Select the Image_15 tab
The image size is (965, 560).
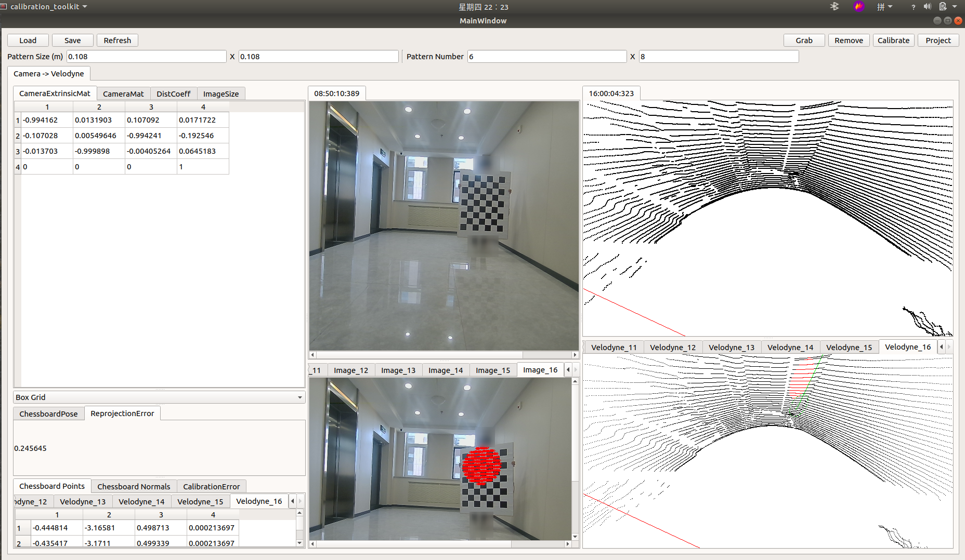click(x=493, y=370)
